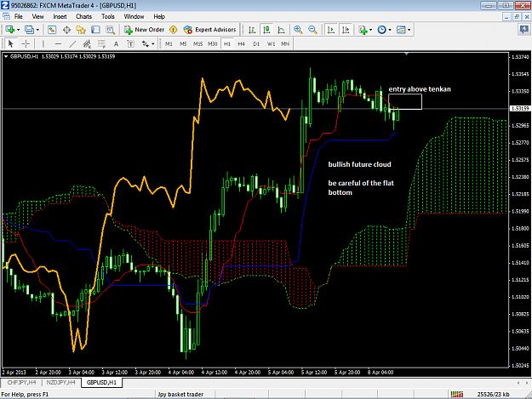The height and width of the screenshot is (399, 532).
Task: Open the chat notification icon at far right
Action: (x=523, y=30)
